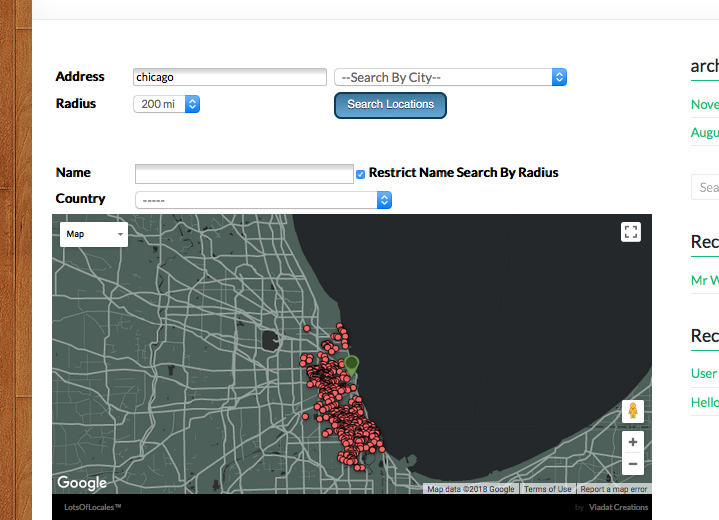Image resolution: width=719 pixels, height=520 pixels.
Task: Open the Map type selector
Action: tap(94, 234)
